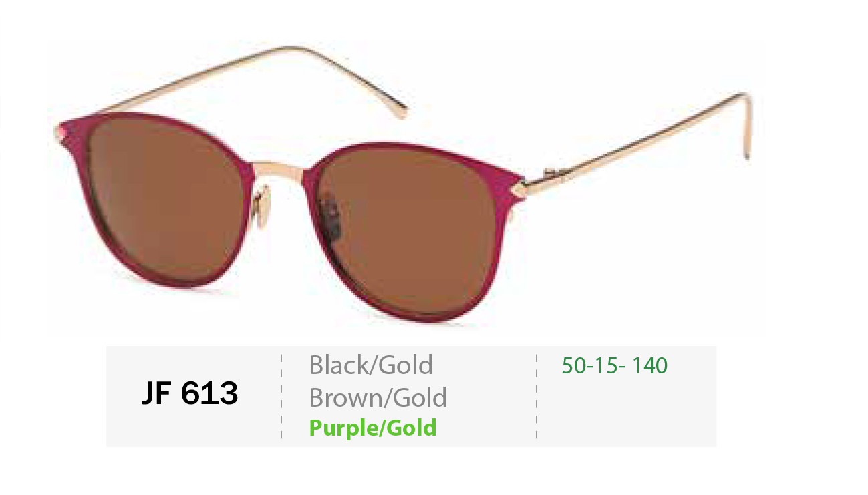Choose the Brown/Gold color option
The height and width of the screenshot is (495, 868).
click(378, 397)
